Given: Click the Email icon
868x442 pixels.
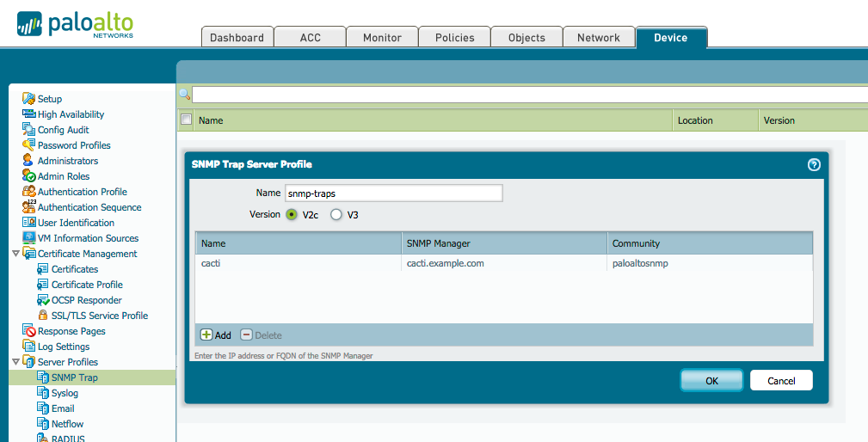Looking at the screenshot, I should 43,408.
